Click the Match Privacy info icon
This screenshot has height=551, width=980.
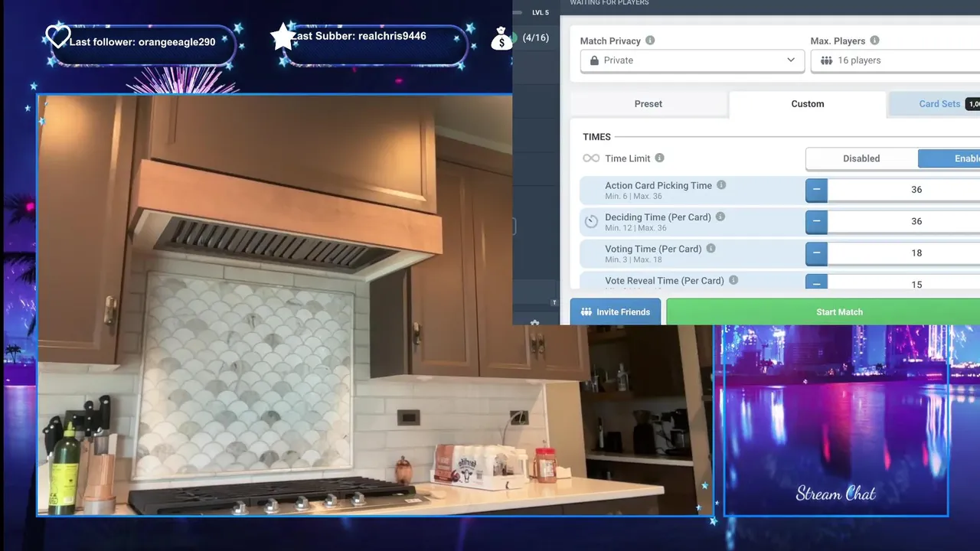coord(650,41)
